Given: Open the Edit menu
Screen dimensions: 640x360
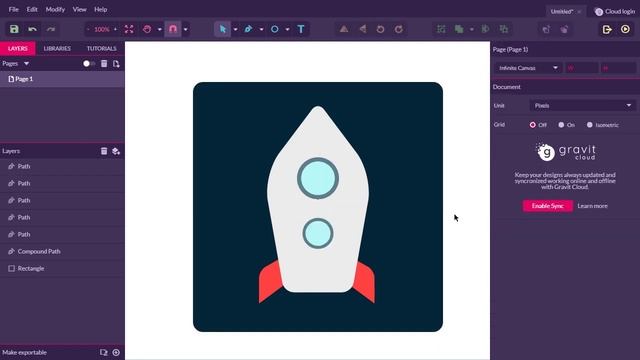Looking at the screenshot, I should click(x=32, y=9).
